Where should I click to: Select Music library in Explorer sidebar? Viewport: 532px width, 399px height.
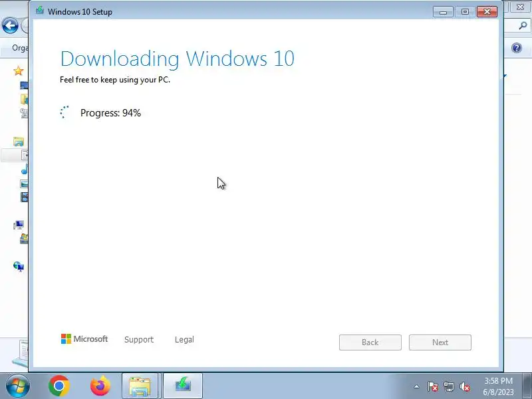[25, 169]
